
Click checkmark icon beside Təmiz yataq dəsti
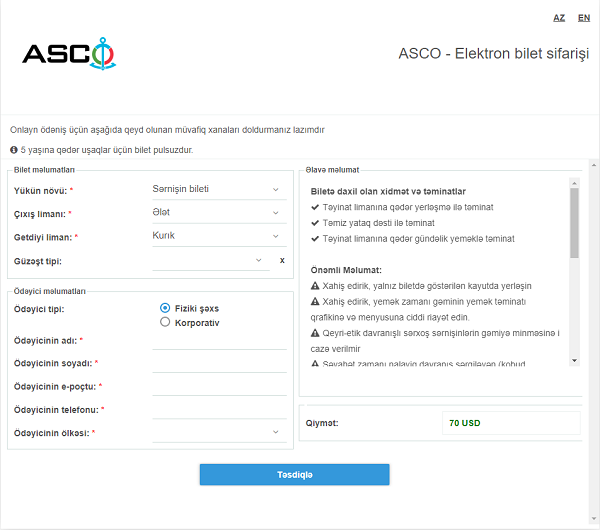point(315,223)
